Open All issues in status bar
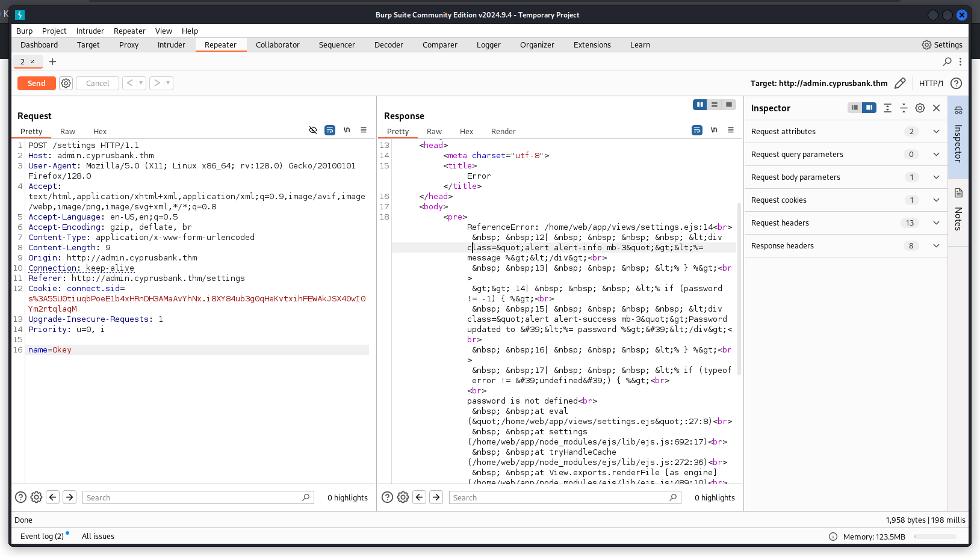This screenshot has height=560, width=980. point(98,536)
